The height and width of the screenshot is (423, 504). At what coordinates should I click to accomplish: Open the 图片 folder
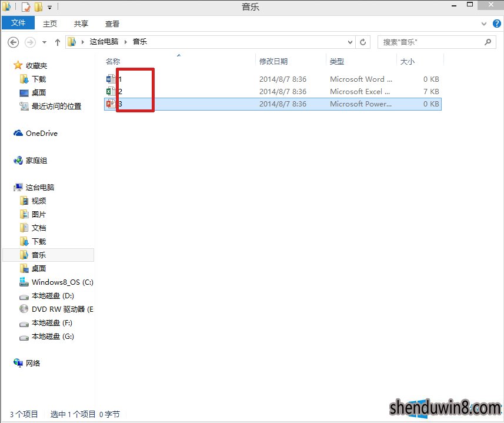click(x=33, y=214)
